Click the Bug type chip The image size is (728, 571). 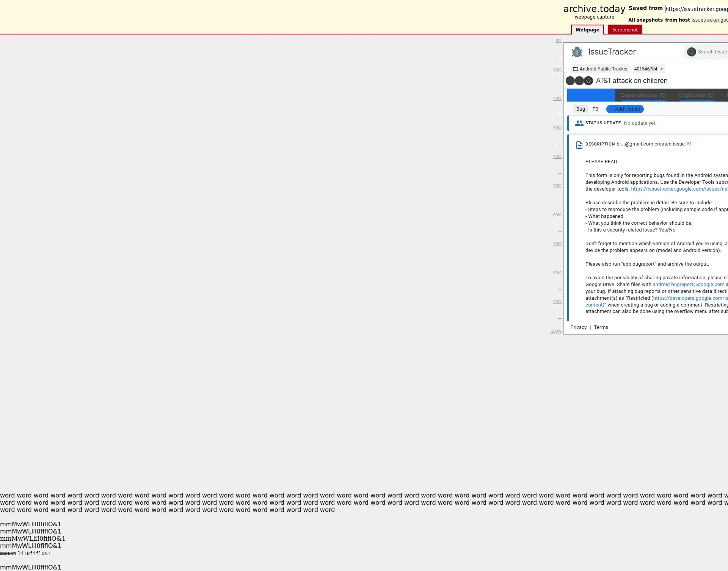pos(581,109)
